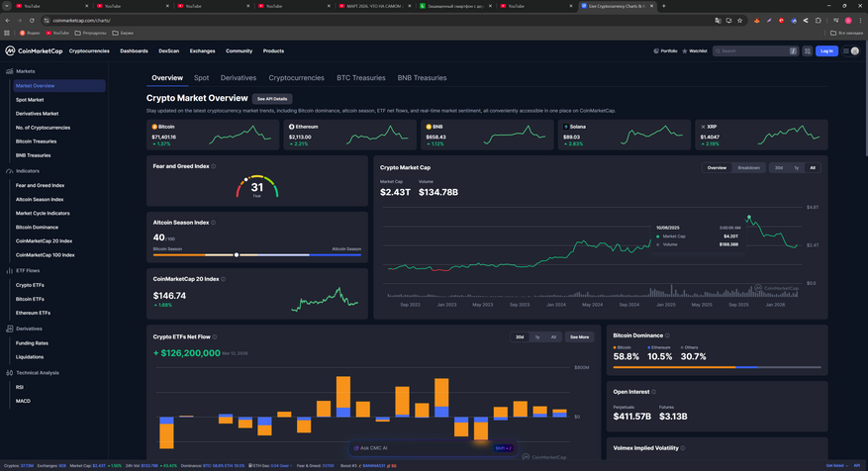This screenshot has height=471, width=868.
Task: Click the info icon next to Fear and Greed Index
Action: pyautogui.click(x=214, y=166)
